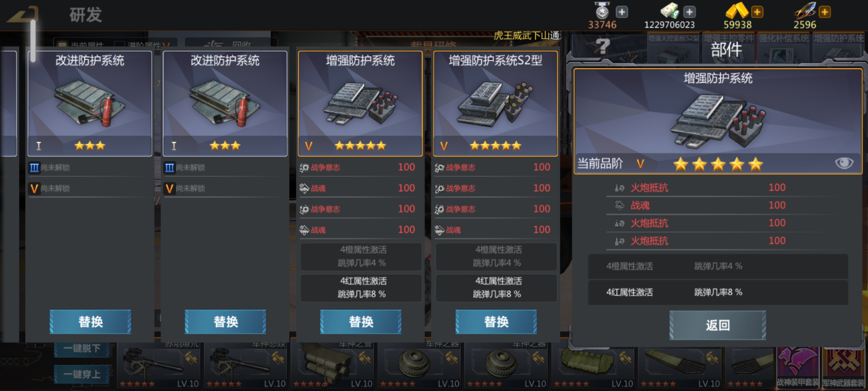Click the 一键脱下 button
868x391 pixels.
pos(82,348)
